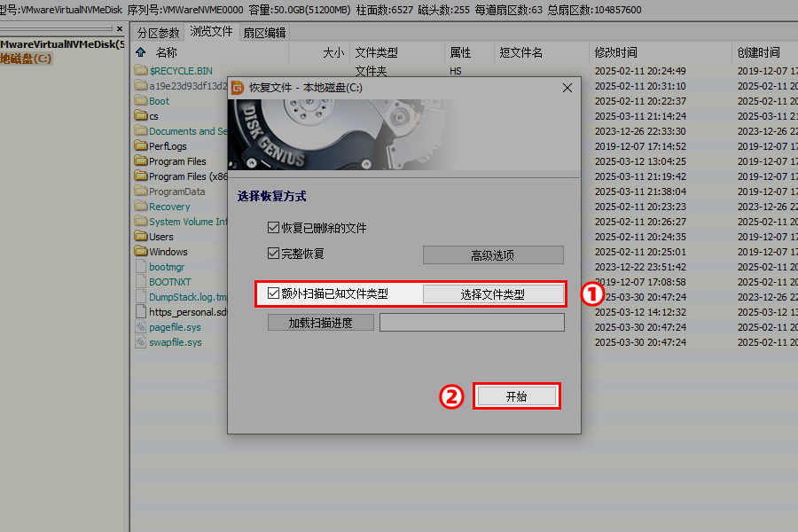Close the left disk tree panel
This screenshot has width=798, height=532.
tap(120, 29)
